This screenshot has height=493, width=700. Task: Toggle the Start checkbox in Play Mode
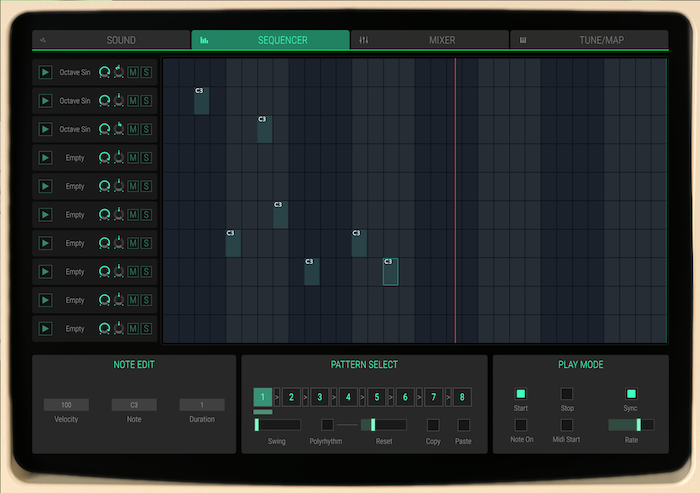[520, 394]
